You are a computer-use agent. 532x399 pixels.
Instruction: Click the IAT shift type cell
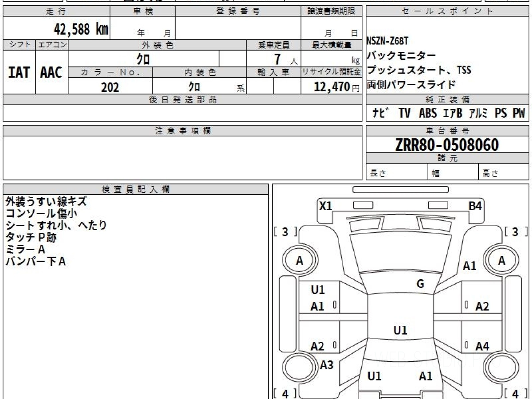19,73
